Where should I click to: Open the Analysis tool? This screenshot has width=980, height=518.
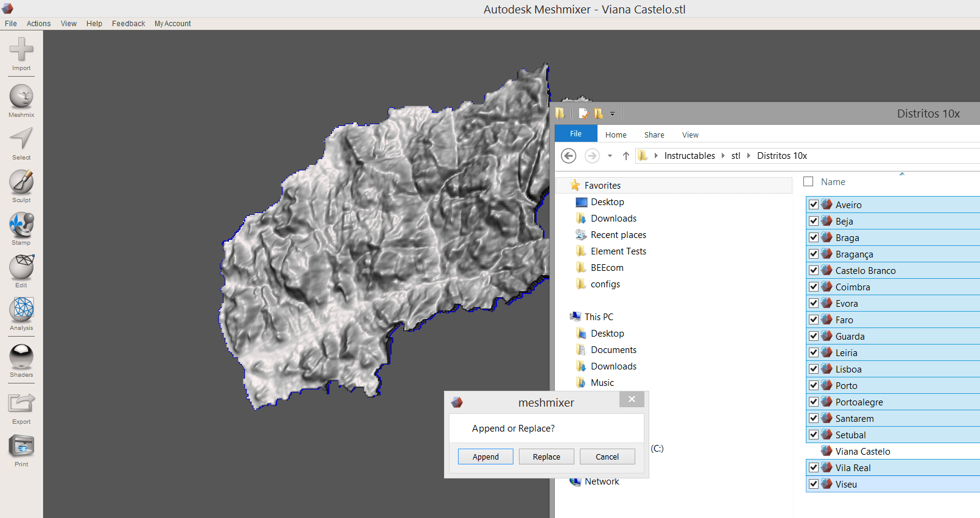click(x=21, y=314)
